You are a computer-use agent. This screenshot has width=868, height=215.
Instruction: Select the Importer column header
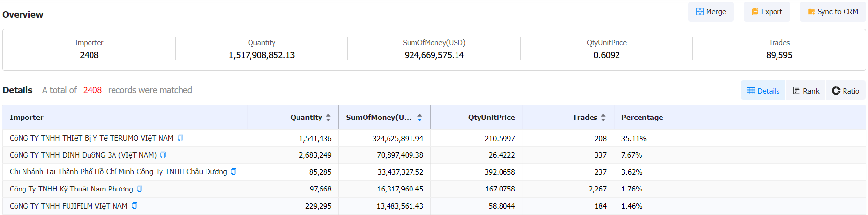click(x=26, y=118)
